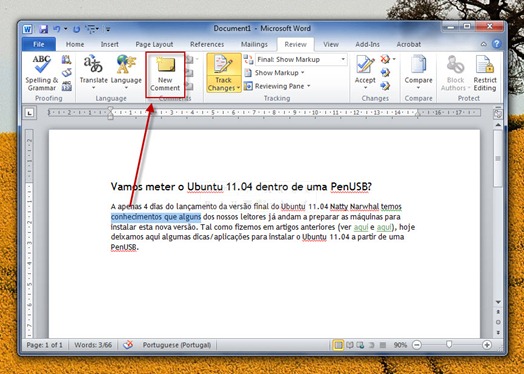Viewport: 524px width, 374px height.
Task: Switch to the Mailings tab
Action: pos(254,44)
